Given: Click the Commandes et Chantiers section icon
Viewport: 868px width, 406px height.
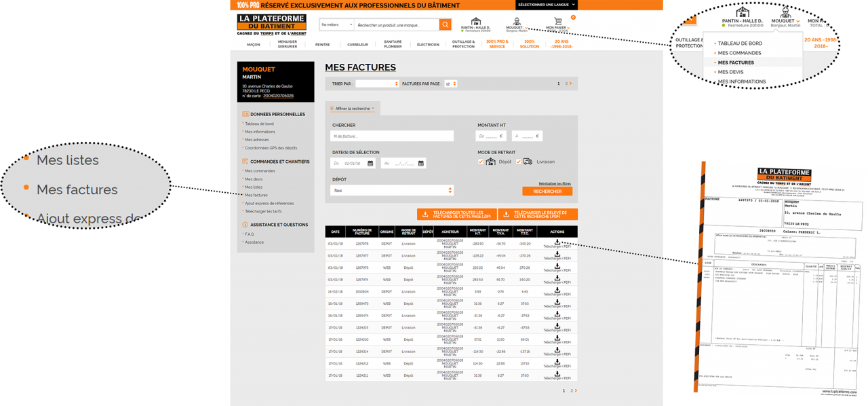Looking at the screenshot, I should 245,162.
